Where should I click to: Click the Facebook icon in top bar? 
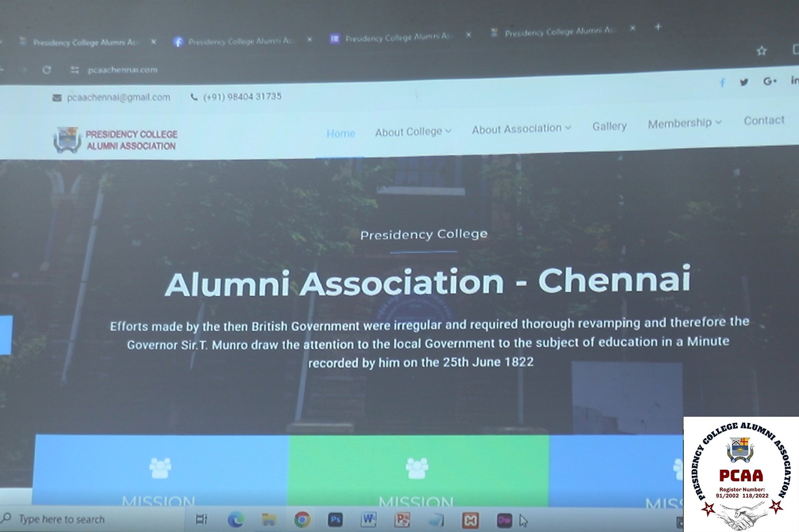tap(723, 83)
